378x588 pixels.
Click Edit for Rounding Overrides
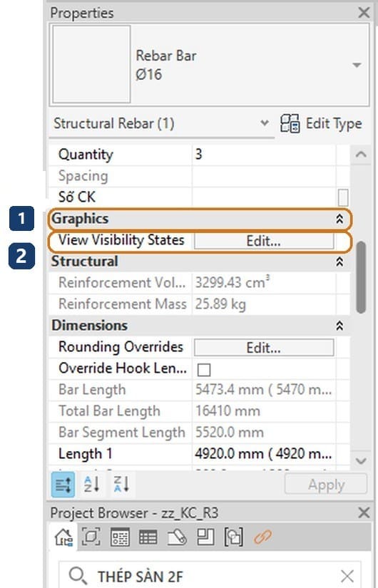(263, 348)
